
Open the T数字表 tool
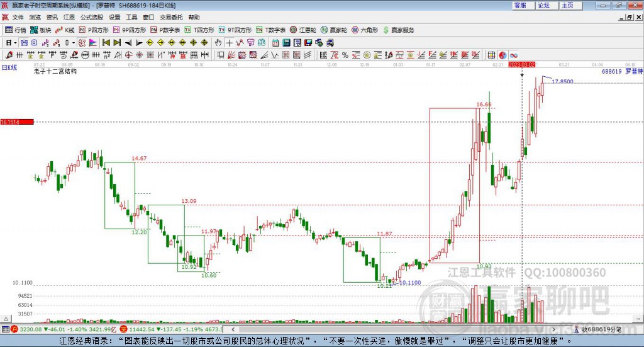270,30
